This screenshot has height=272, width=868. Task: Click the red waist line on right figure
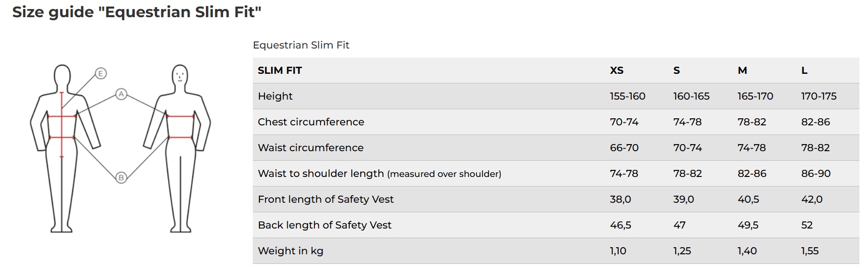(180, 137)
